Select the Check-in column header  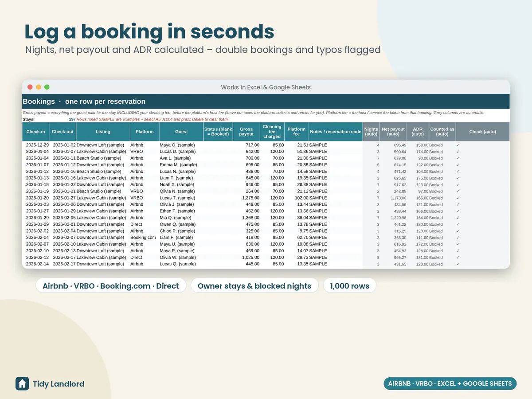[36, 132]
